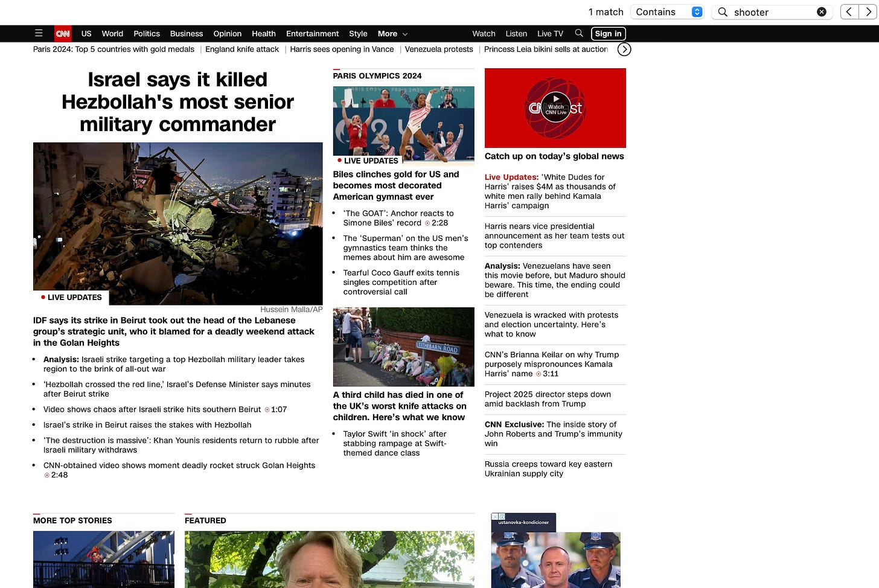The image size is (879, 588).
Task: Open Analysis Israeli strike brink of war
Action: tap(174, 364)
